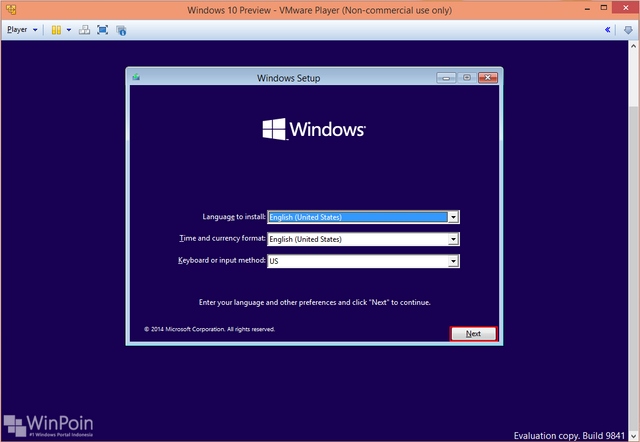Click the vertical scrollbar down arrow
The width and height of the screenshot is (640, 442).
coord(634,436)
